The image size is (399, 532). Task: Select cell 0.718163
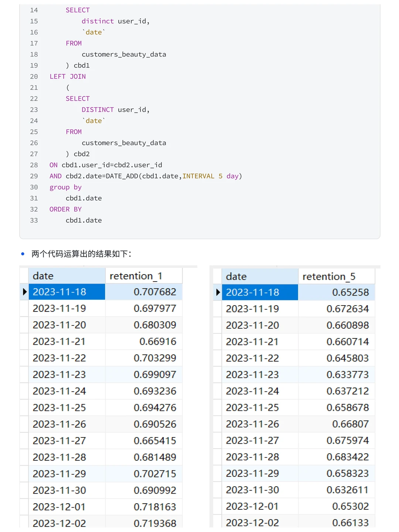(144, 507)
